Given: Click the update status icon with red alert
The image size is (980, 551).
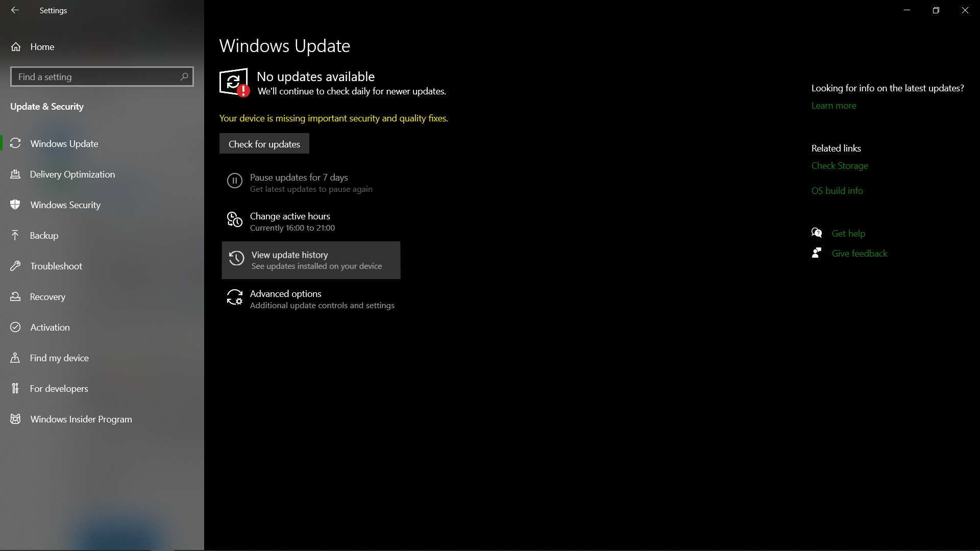Looking at the screenshot, I should (234, 82).
